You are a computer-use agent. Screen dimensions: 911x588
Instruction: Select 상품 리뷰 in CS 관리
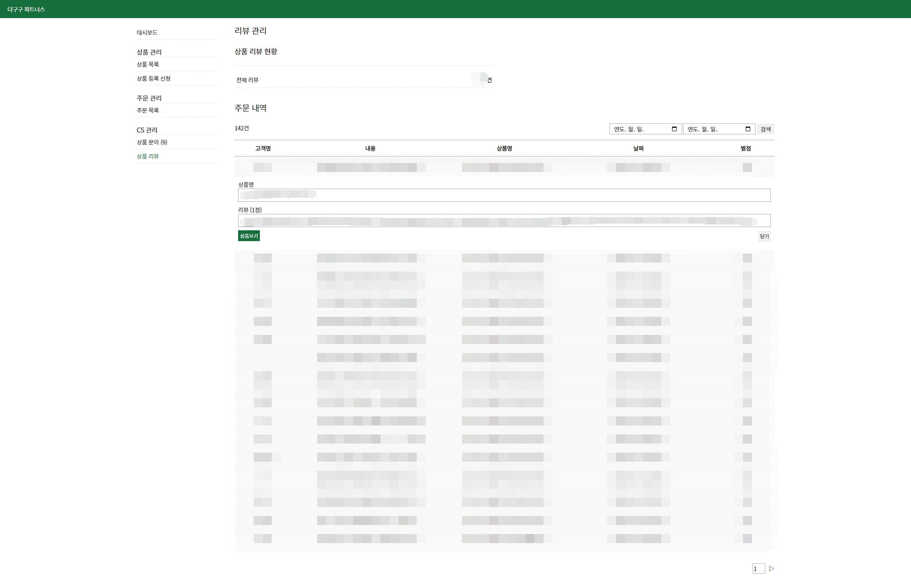coord(148,156)
